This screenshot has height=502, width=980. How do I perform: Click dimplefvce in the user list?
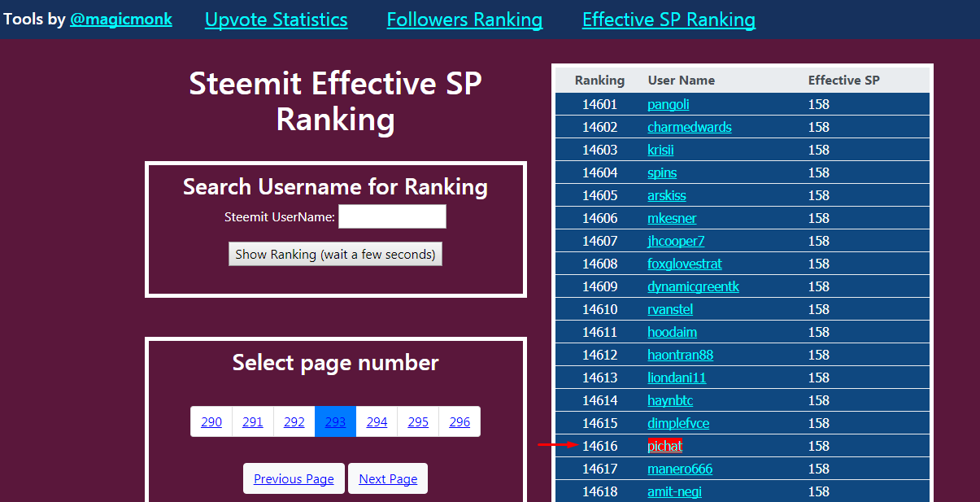(x=678, y=423)
